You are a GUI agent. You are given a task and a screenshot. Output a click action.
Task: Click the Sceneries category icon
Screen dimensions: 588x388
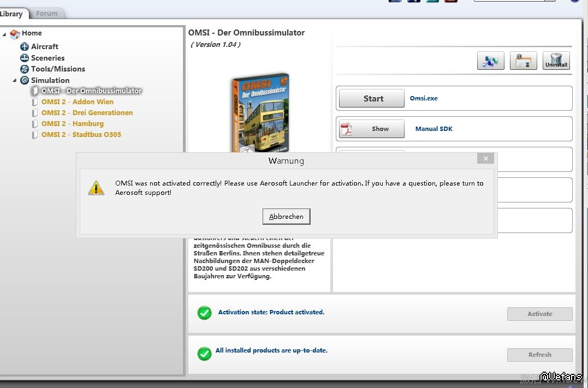click(x=25, y=58)
